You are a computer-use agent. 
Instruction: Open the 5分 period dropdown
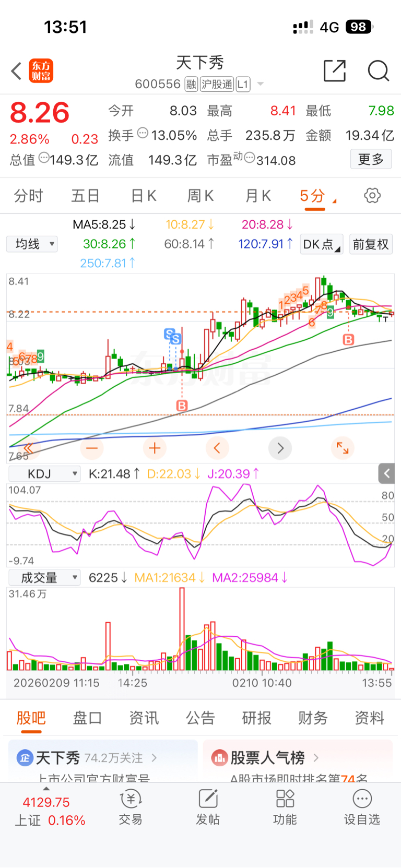pyautogui.click(x=317, y=196)
